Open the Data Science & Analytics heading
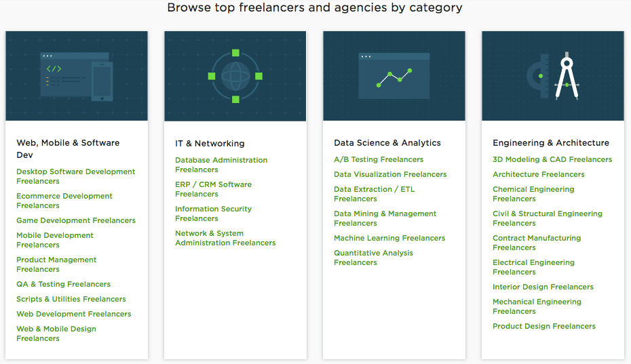Image resolution: width=631 pixels, height=364 pixels. click(x=387, y=143)
